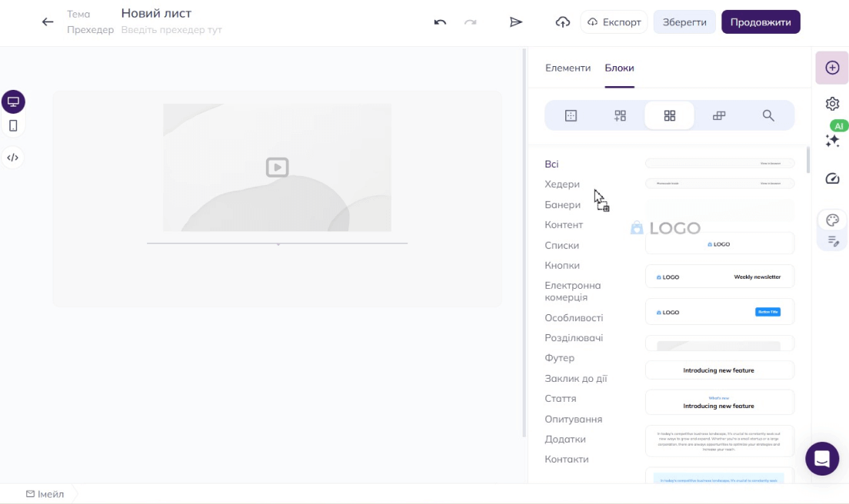Pick the LOGO with blue button block
Viewport: 849px width, 504px height.
[720, 312]
